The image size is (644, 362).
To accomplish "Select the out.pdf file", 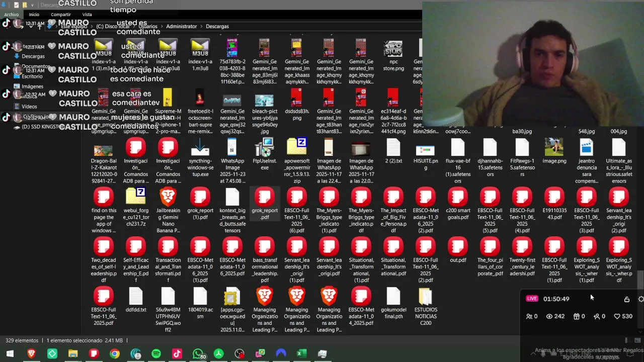I will click(457, 250).
